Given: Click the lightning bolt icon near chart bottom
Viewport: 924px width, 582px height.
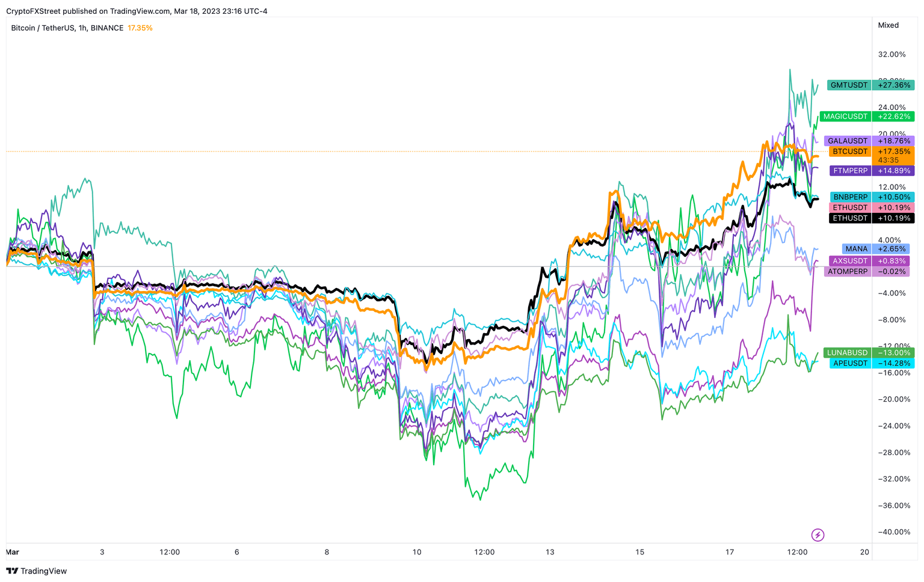Looking at the screenshot, I should [x=818, y=535].
